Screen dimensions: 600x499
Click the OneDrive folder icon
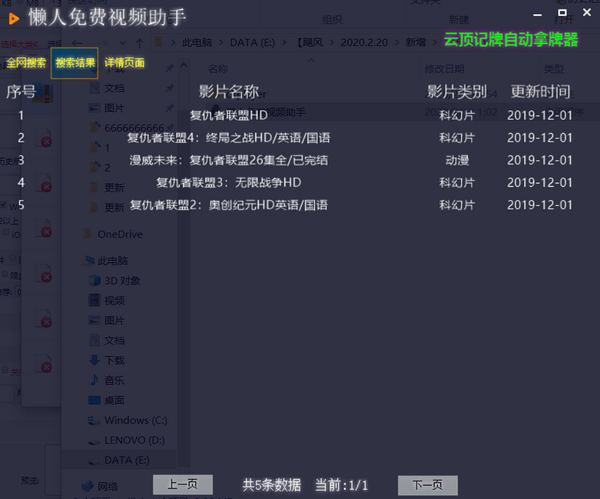click(x=84, y=234)
